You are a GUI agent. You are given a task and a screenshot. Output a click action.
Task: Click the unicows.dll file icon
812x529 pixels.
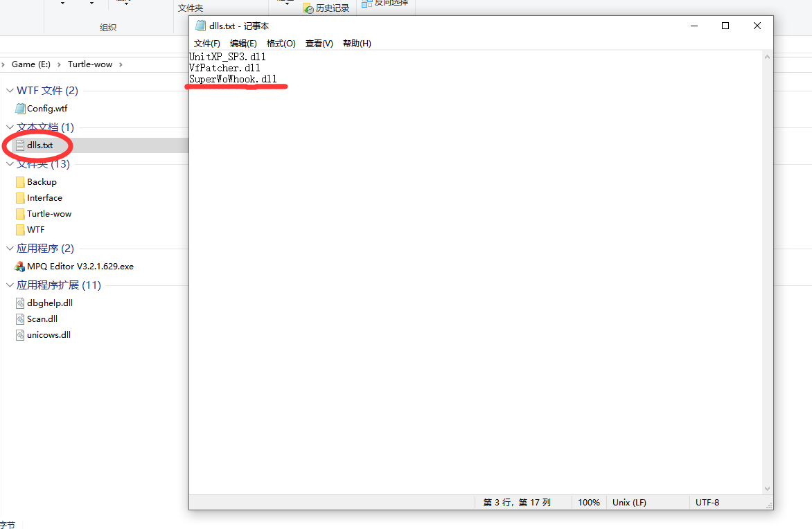[x=20, y=335]
